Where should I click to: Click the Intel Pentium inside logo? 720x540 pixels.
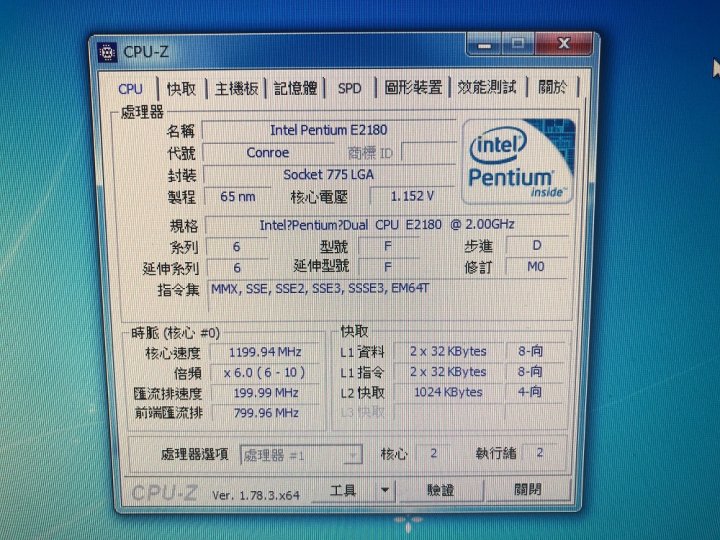point(518,161)
